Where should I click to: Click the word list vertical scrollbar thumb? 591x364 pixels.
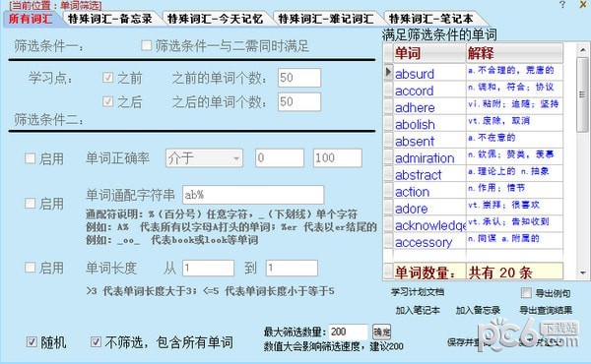click(x=583, y=94)
